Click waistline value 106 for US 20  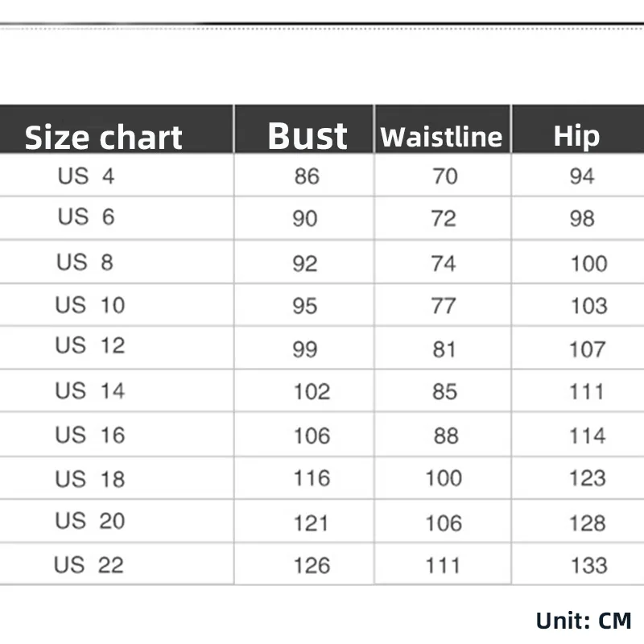click(x=444, y=524)
